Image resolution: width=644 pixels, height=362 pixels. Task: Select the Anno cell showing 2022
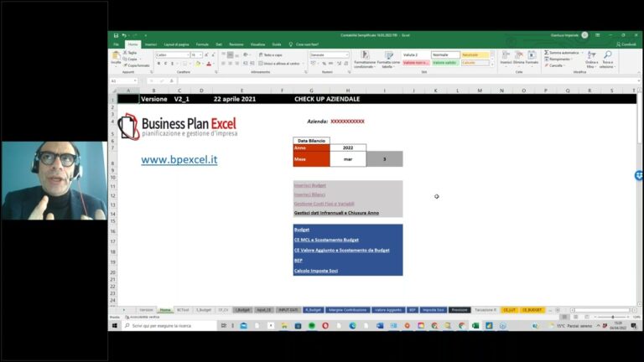pos(348,147)
